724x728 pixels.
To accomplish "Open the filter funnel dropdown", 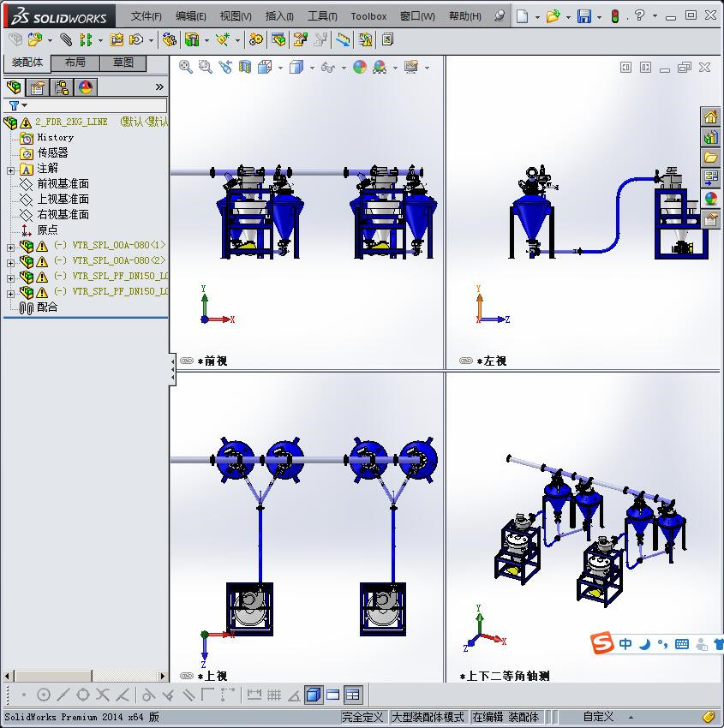I will [18, 106].
